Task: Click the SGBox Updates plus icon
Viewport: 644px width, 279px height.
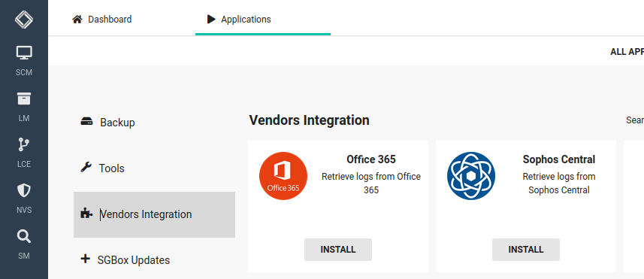Action: point(85,259)
